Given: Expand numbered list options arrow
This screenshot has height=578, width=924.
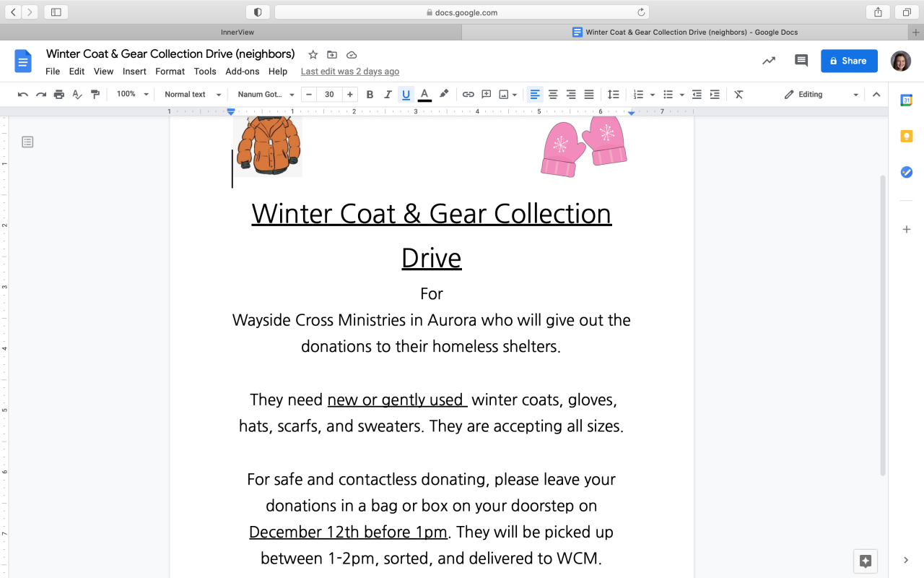Looking at the screenshot, I should click(653, 95).
